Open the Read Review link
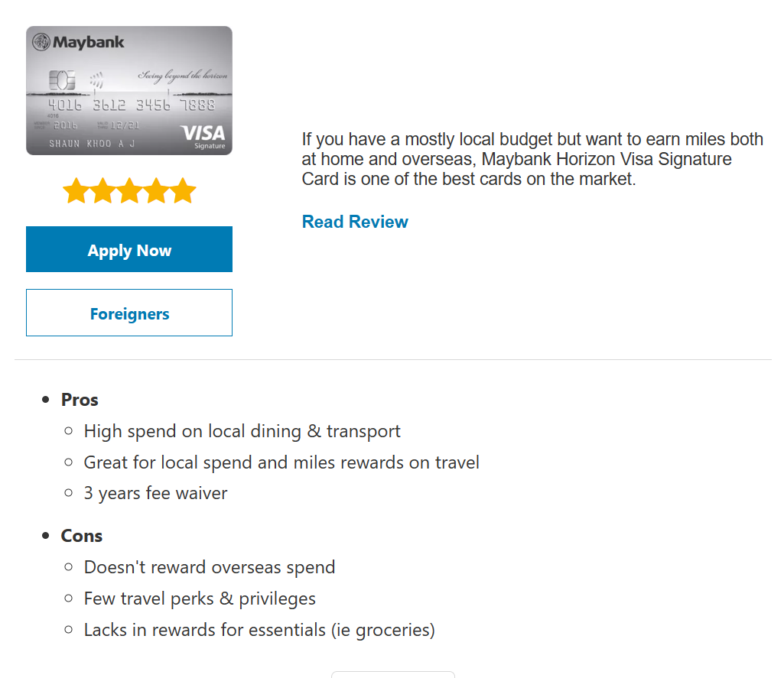 pos(355,222)
